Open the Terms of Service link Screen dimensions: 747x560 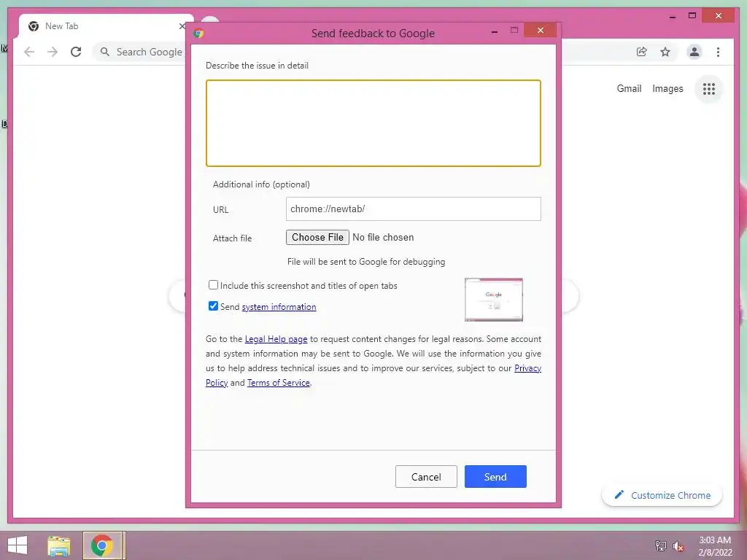click(x=278, y=383)
